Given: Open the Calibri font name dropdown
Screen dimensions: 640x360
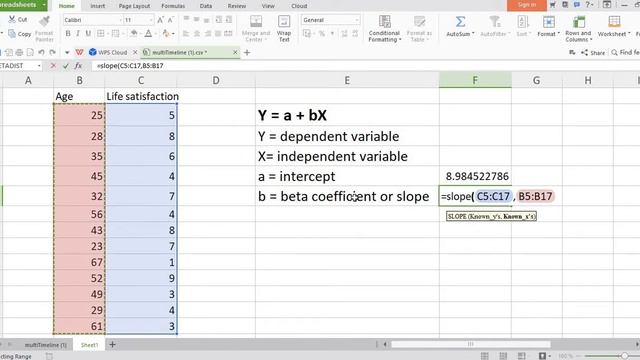Looking at the screenshot, I should pos(121,20).
